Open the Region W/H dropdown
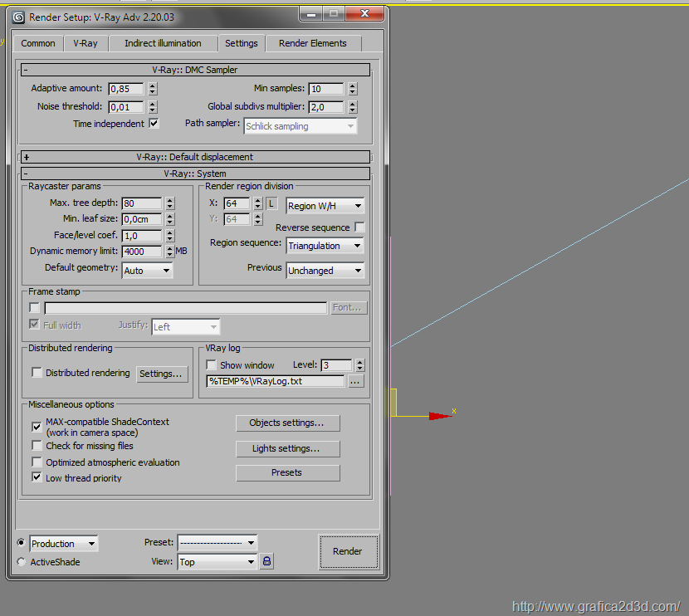The image size is (689, 616). pos(325,206)
